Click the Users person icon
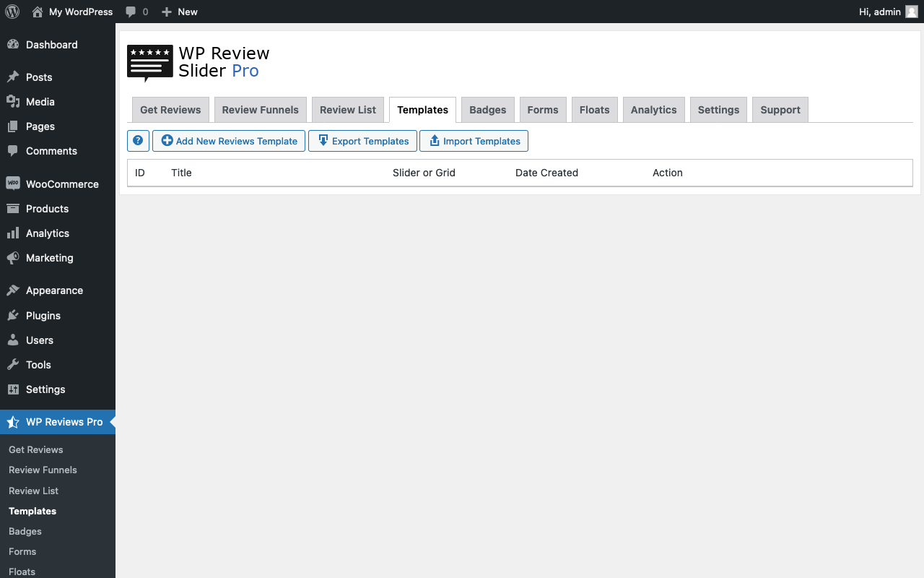The width and height of the screenshot is (924, 578). click(x=13, y=340)
